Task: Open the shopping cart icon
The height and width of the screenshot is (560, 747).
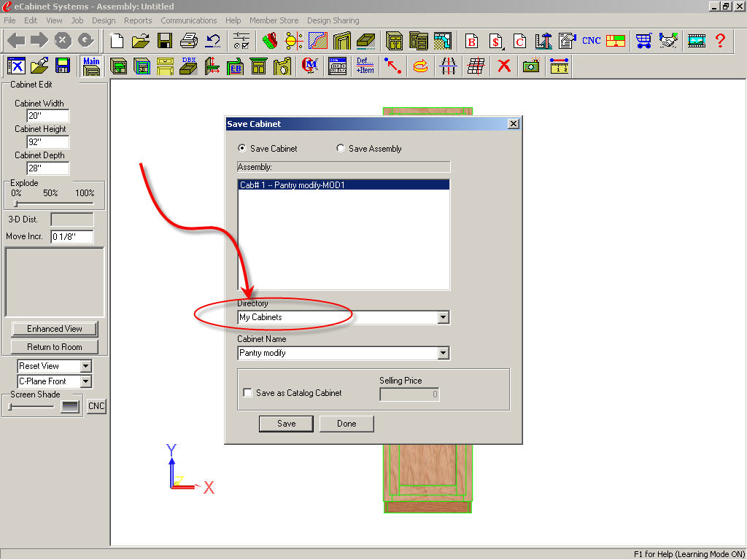Action: point(644,41)
